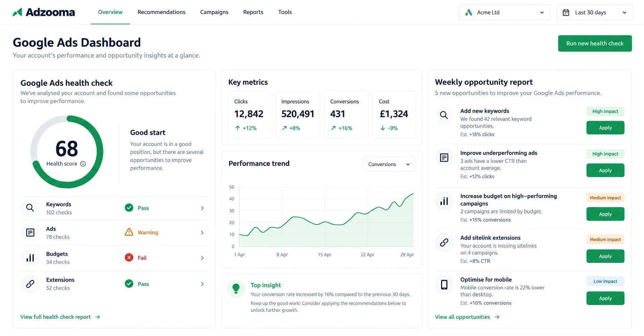The width and height of the screenshot is (644, 336).
Task: Apply the Optimise for mobile opportunity
Action: coord(605,298)
